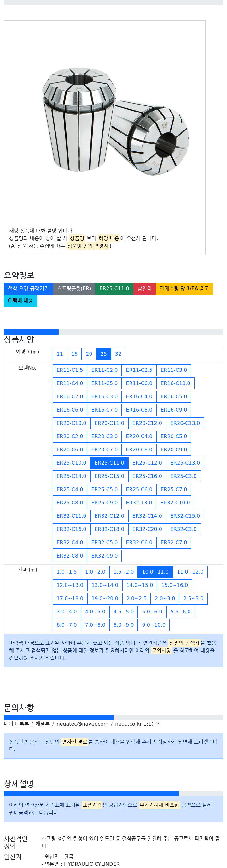Choose model ER32-C20.0

[x=147, y=529]
